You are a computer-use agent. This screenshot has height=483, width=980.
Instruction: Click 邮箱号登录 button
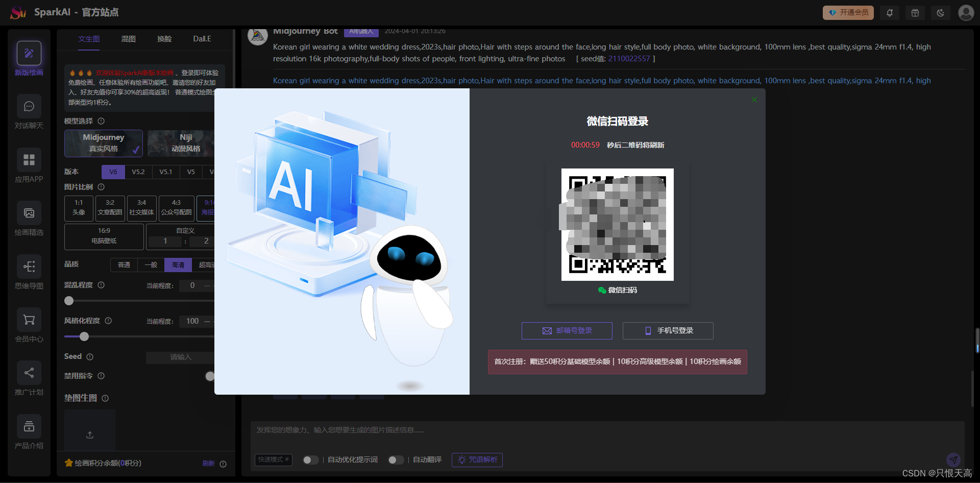[567, 331]
